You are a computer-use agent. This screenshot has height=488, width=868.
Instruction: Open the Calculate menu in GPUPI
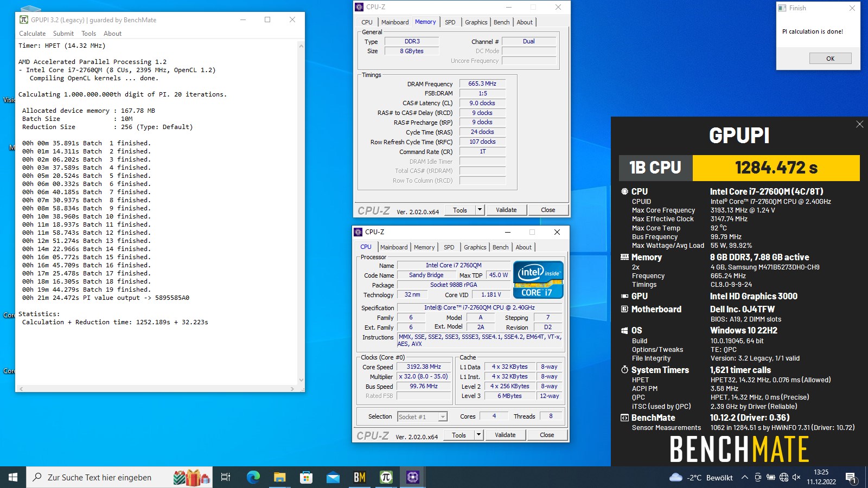32,34
